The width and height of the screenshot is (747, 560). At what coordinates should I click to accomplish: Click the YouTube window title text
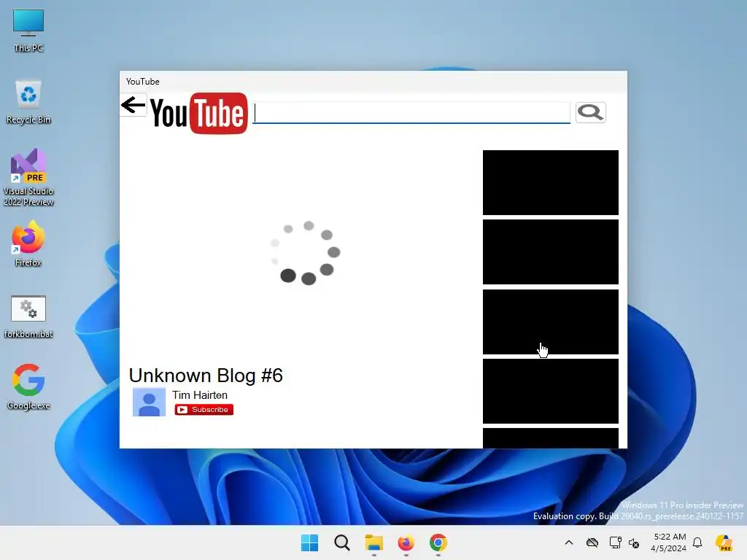coord(142,82)
